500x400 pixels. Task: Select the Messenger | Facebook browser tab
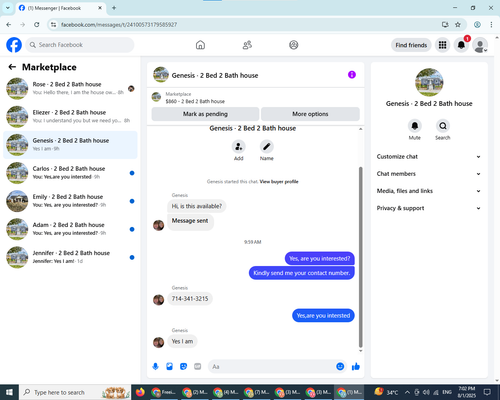60,8
